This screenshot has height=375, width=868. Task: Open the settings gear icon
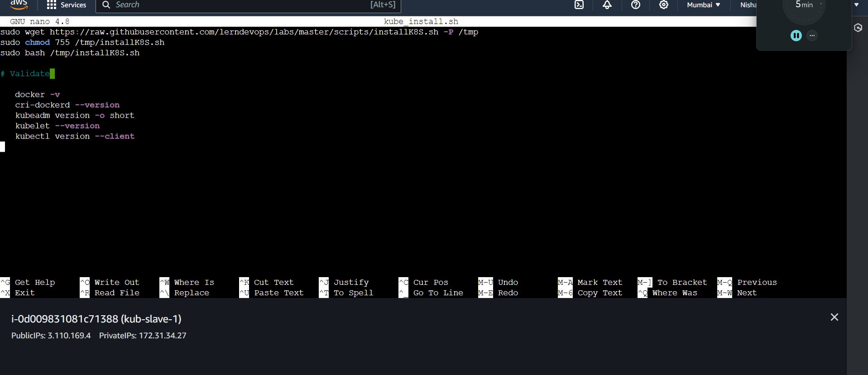coord(663,5)
